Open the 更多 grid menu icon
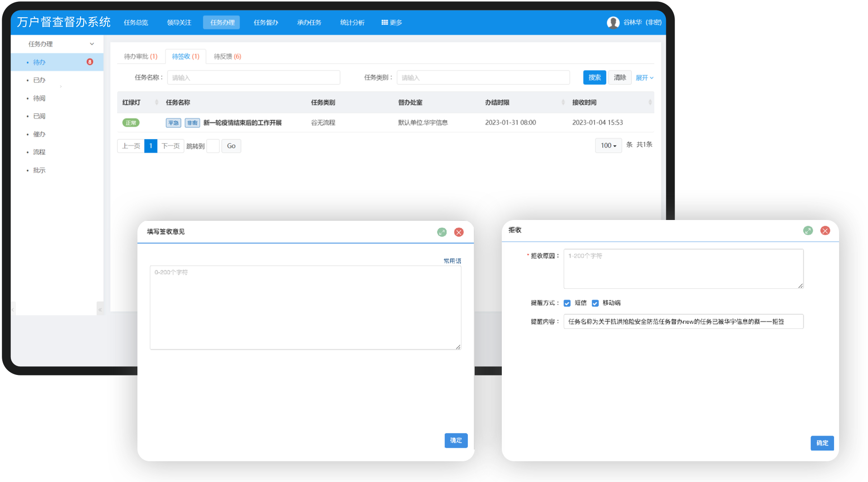 click(384, 22)
